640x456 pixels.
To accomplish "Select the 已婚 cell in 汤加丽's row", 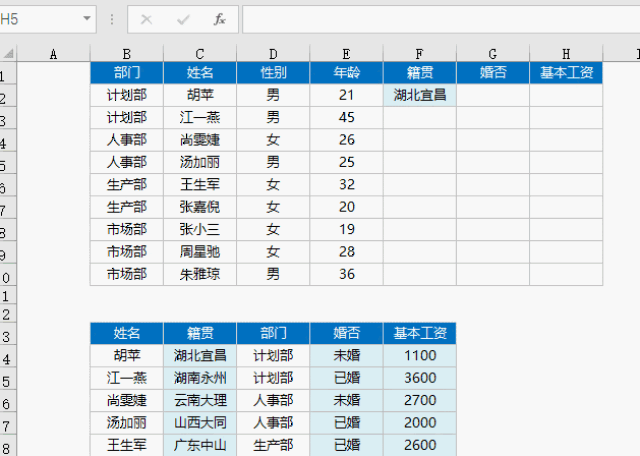I will (x=346, y=423).
